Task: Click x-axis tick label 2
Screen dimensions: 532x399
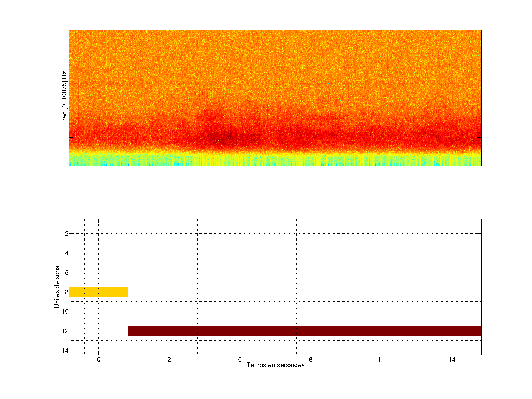Action: (x=169, y=359)
